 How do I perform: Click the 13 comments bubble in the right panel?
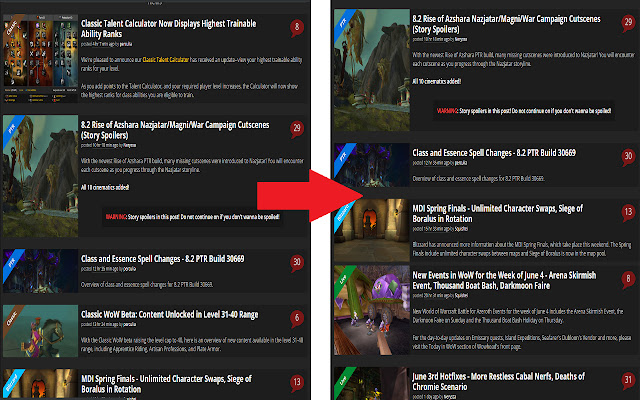[629, 213]
